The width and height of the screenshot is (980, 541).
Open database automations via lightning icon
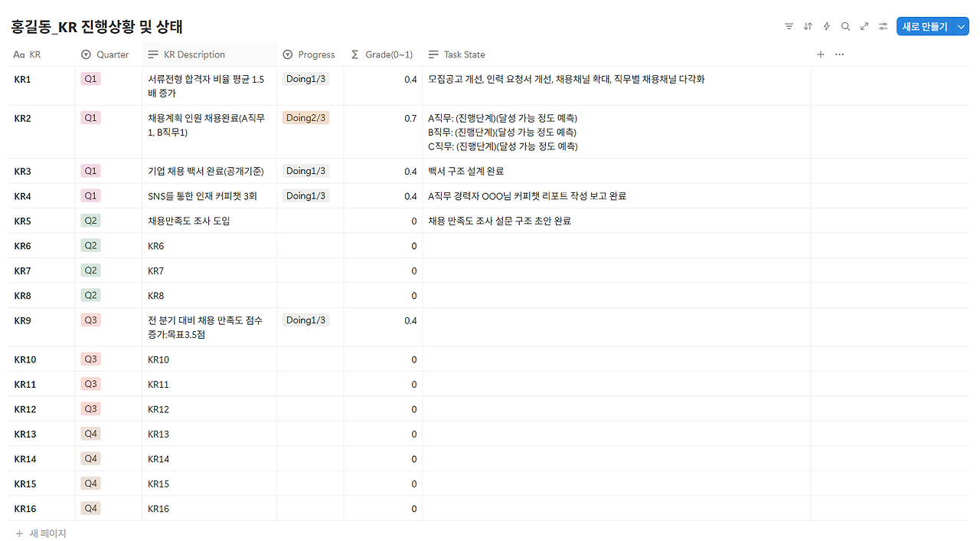(826, 26)
